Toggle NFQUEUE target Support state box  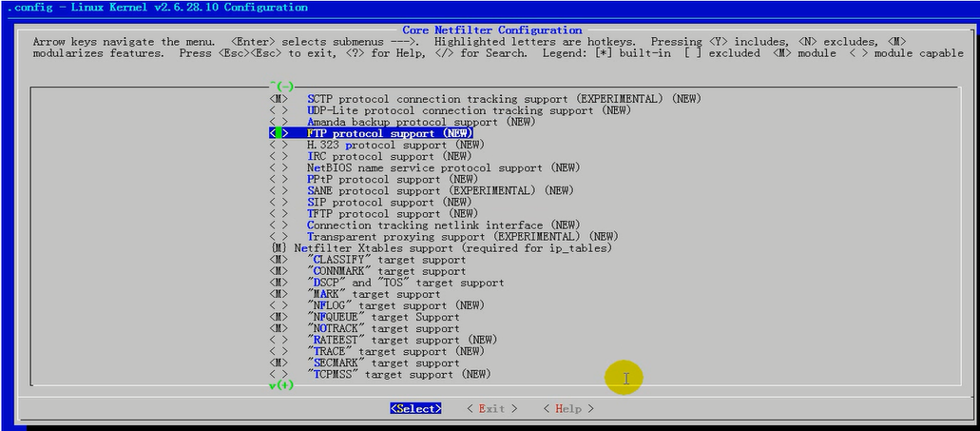point(279,317)
